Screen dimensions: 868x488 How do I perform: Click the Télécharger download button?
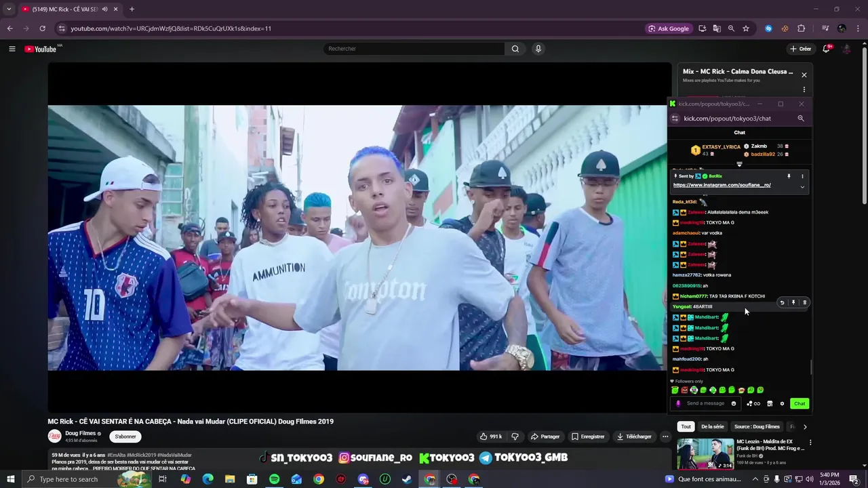[x=634, y=436]
